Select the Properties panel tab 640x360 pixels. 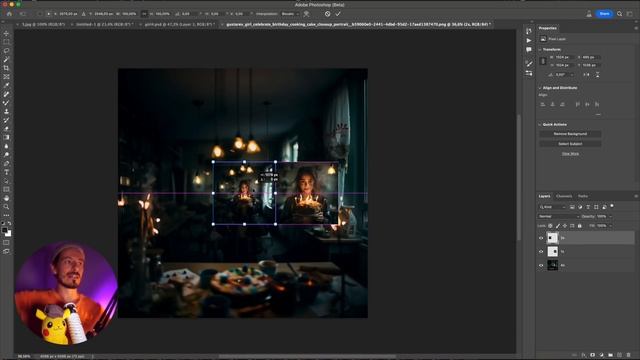tap(548, 28)
